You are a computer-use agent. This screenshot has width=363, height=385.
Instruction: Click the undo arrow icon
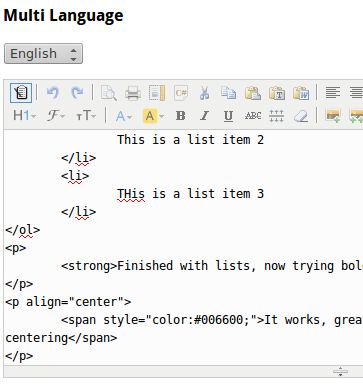(53, 93)
